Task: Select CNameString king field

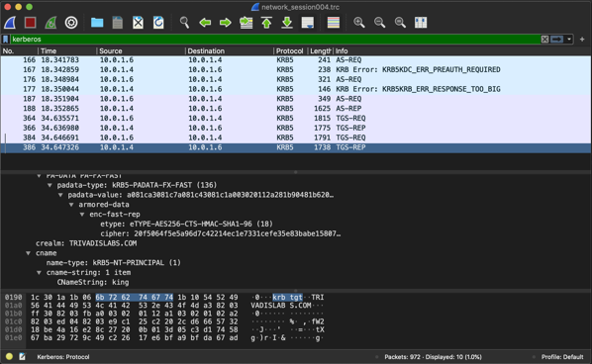Action: click(93, 283)
